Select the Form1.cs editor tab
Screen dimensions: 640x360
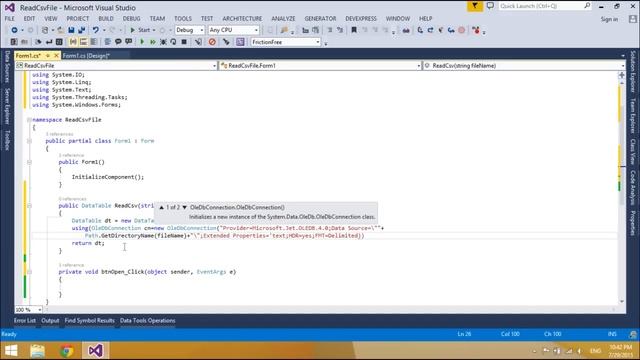29,56
